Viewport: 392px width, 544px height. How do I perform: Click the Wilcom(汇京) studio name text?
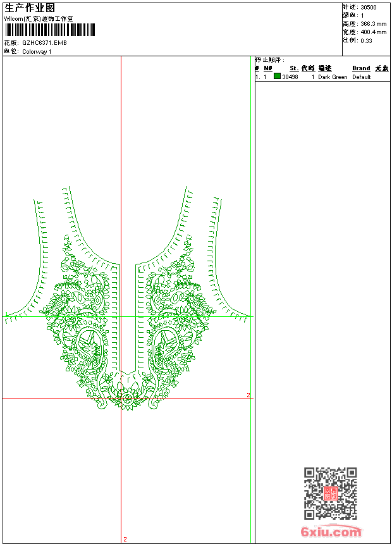click(x=39, y=19)
